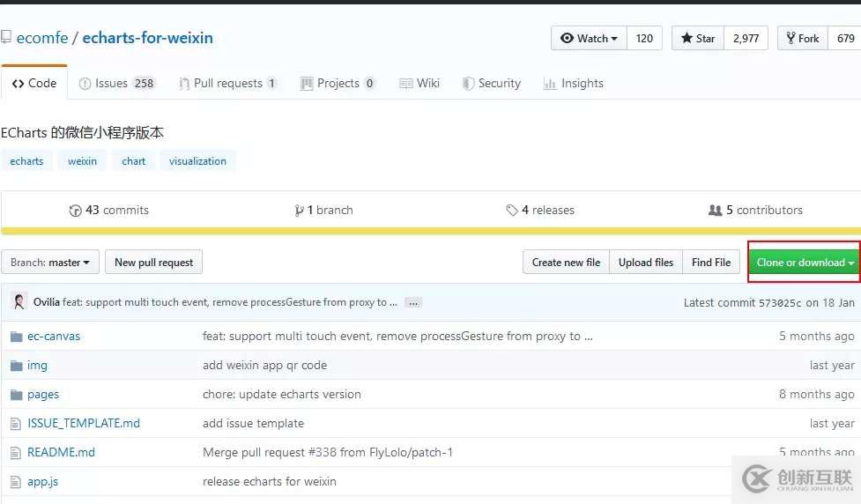
Task: Open the Watch notifications dropdown
Action: click(589, 39)
